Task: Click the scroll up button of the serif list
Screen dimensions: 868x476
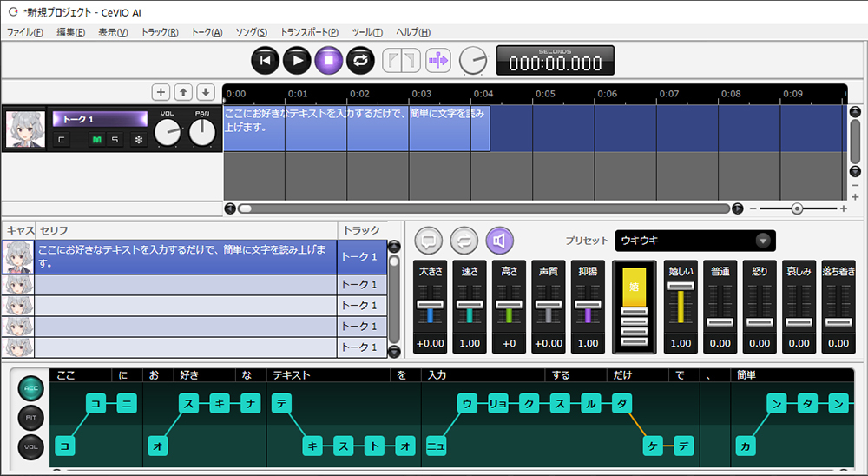Action: coord(394,247)
